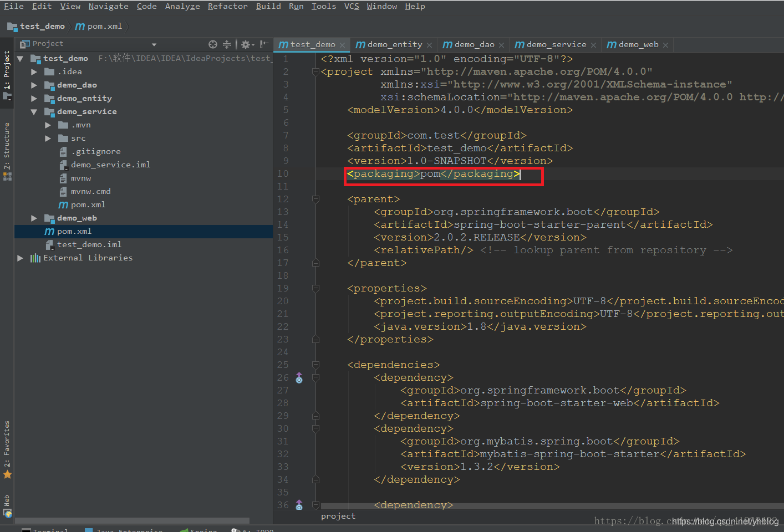
Task: Click the .gitignore file icon
Action: click(x=63, y=152)
